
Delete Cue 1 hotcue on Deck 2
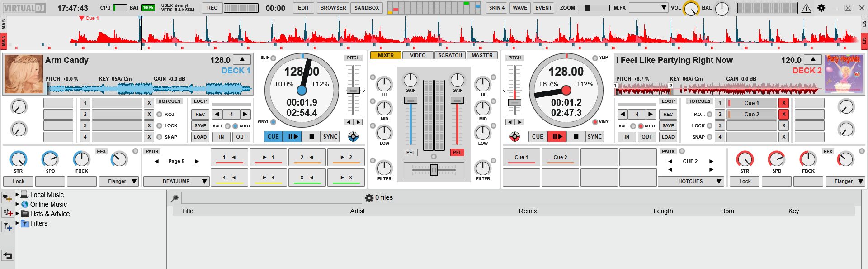point(784,103)
